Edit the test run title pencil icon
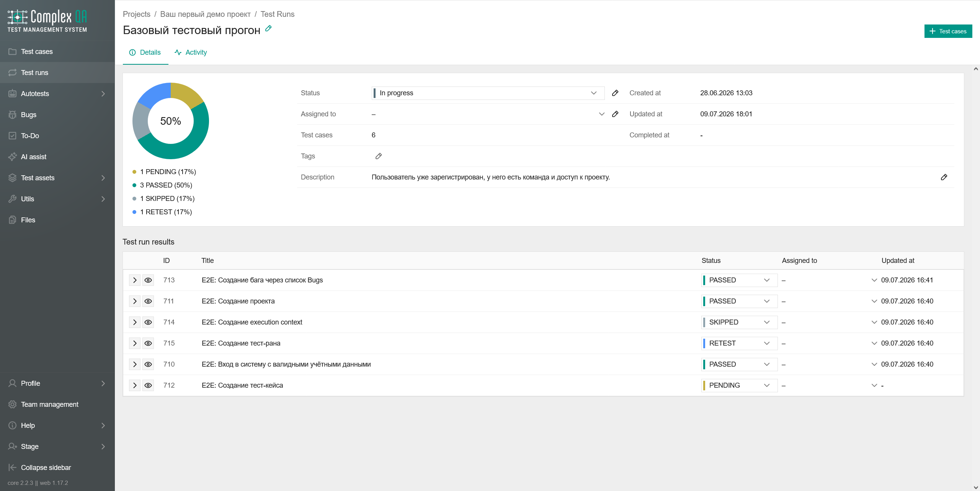This screenshot has width=980, height=491. pos(268,28)
